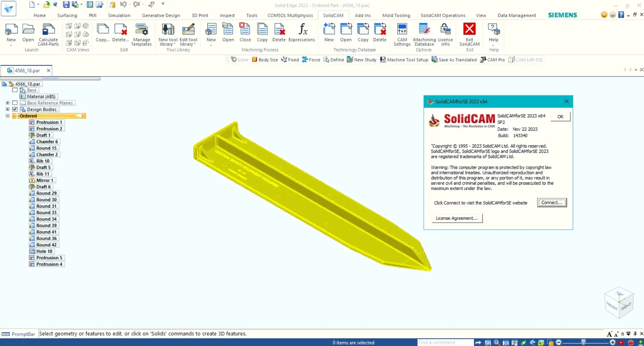
Task: Click zoom slider handle in status bar
Action: [x=583, y=342]
